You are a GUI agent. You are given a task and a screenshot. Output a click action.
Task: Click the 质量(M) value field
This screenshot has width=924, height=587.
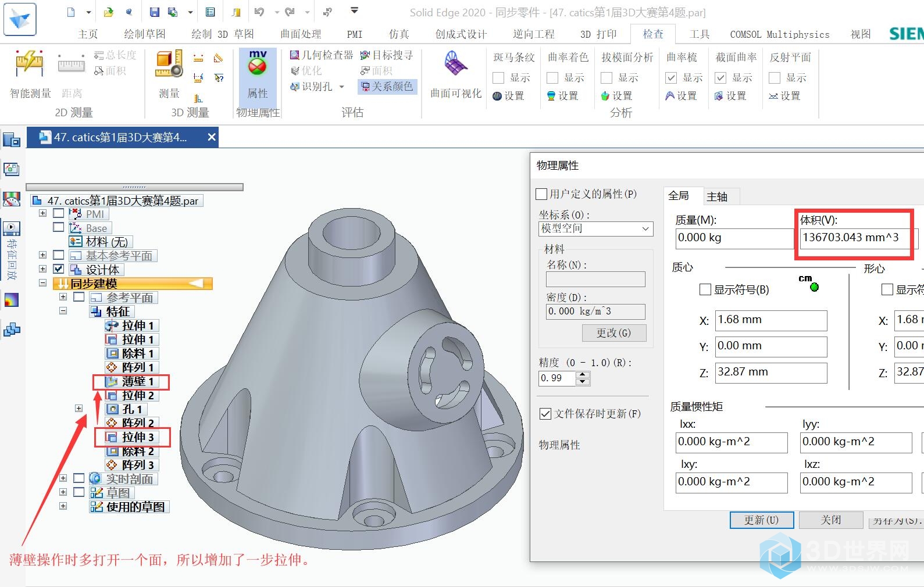coord(735,238)
